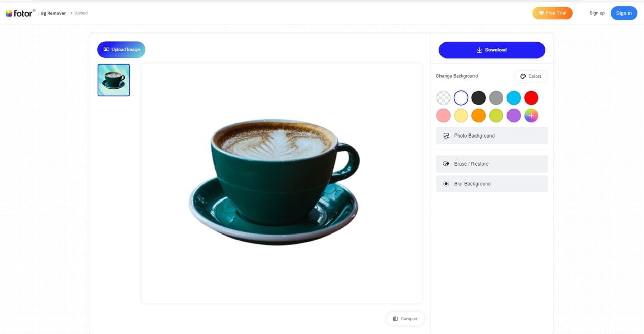
Task: Enable the Blur Background option
Action: click(492, 184)
